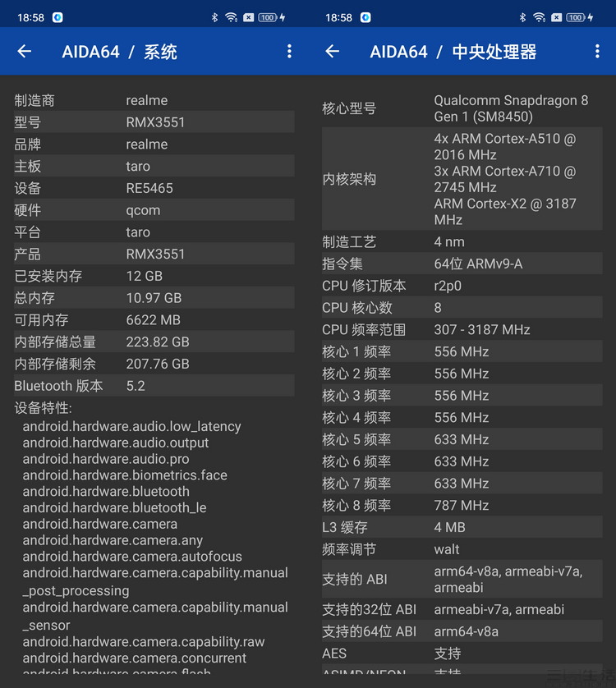Click the AIDA64 / 中央处理器 title

click(453, 52)
